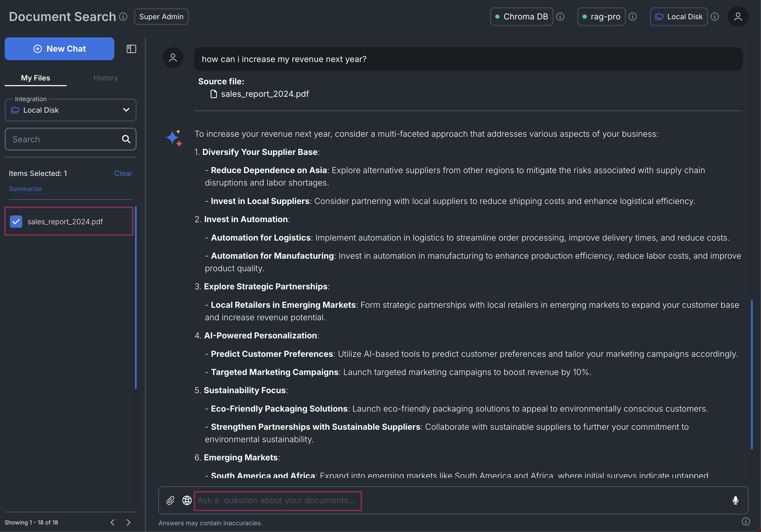Screen dimensions: 761x532
Task: Click the magnifier search icon in sidebar
Action: coord(126,139)
